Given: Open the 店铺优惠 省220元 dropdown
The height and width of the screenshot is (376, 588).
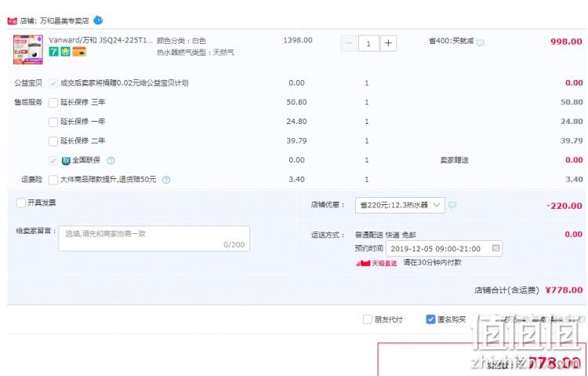Looking at the screenshot, I should click(400, 205).
